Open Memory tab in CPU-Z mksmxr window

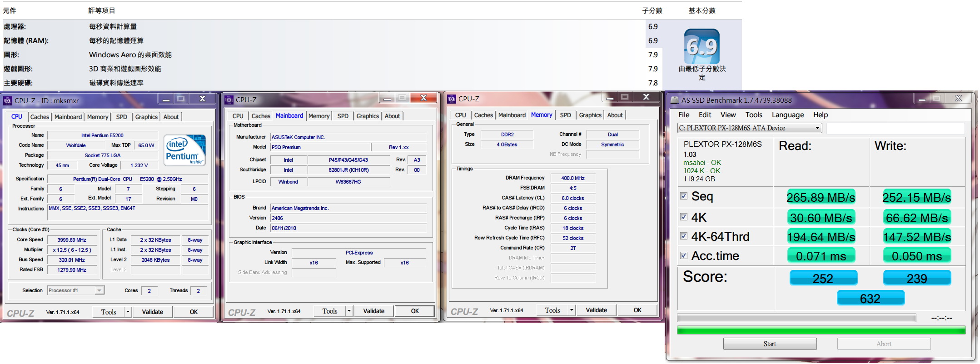point(98,117)
